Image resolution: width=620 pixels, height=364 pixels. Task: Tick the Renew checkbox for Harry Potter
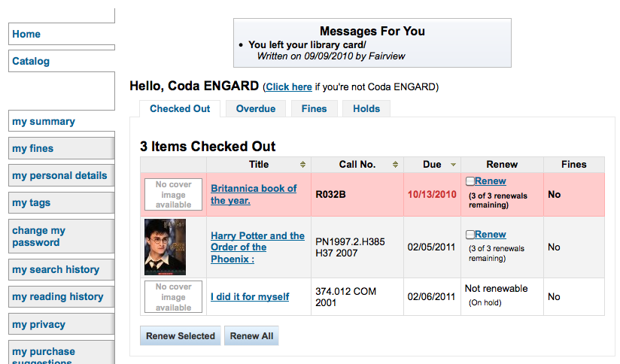point(470,235)
